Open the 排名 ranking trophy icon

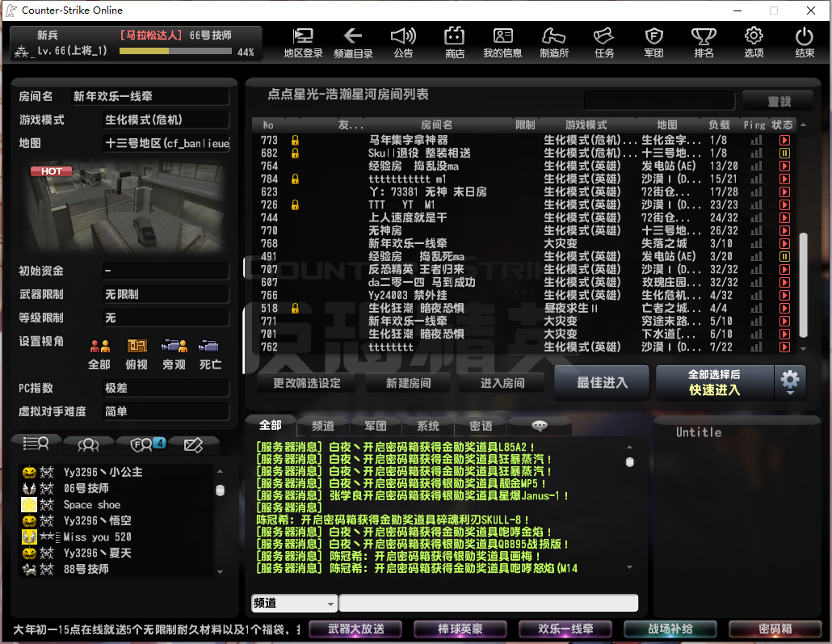[x=704, y=43]
